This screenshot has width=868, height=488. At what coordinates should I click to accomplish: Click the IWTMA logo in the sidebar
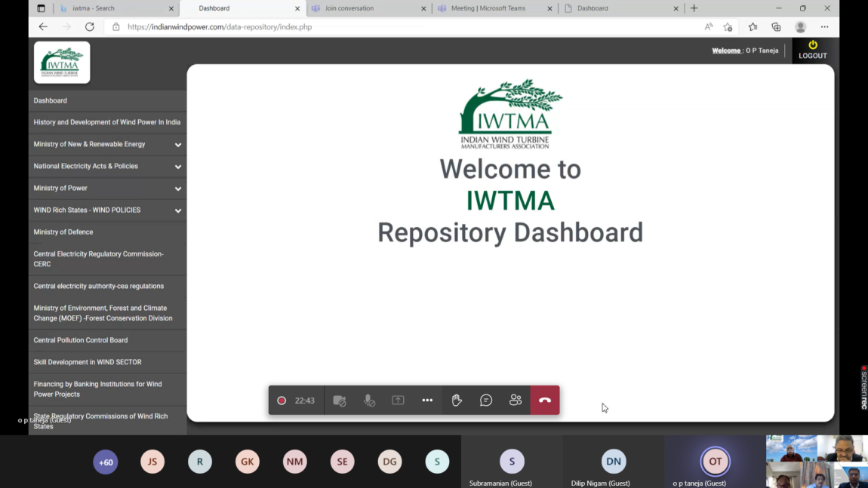tap(62, 62)
